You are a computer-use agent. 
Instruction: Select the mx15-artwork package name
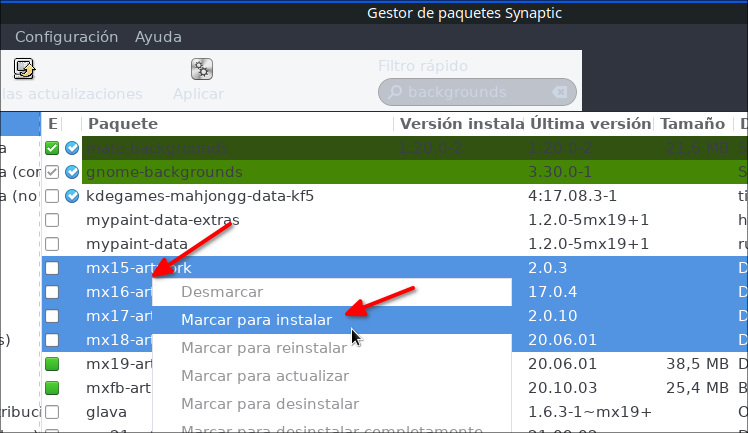[x=139, y=268]
